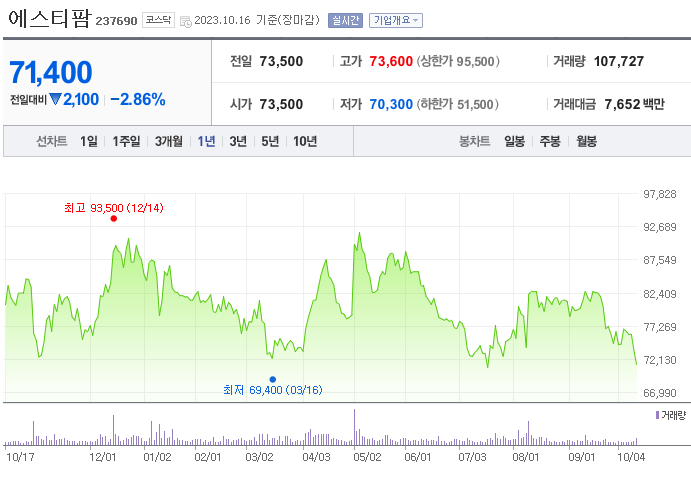Click the 거래대금 value 7,652 백만

click(x=634, y=104)
